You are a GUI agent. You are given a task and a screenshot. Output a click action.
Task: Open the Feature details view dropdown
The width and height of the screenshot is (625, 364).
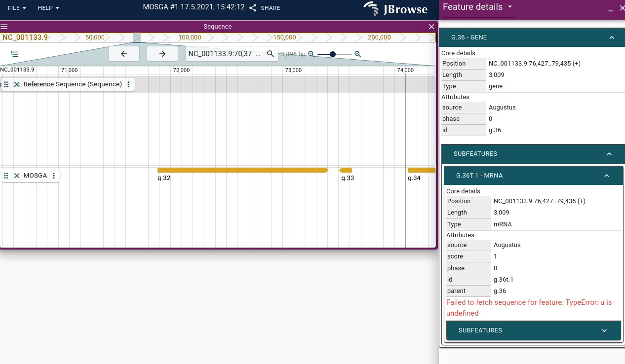[x=511, y=7]
